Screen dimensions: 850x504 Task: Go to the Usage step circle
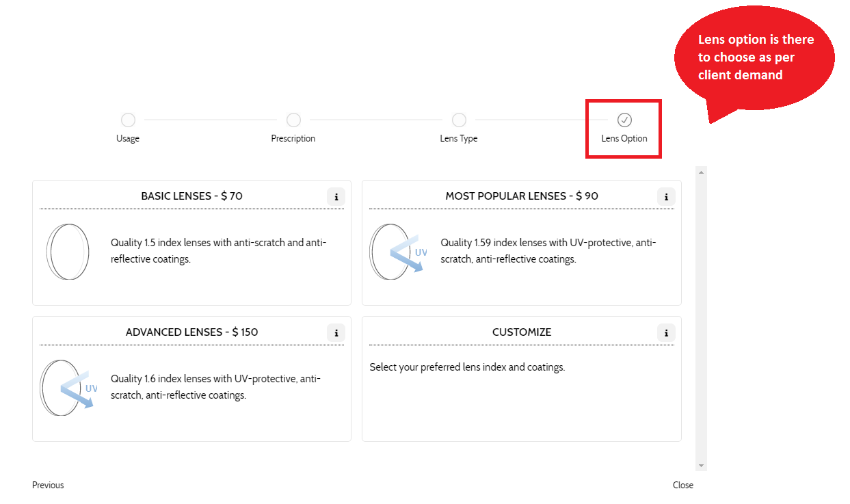(x=128, y=120)
